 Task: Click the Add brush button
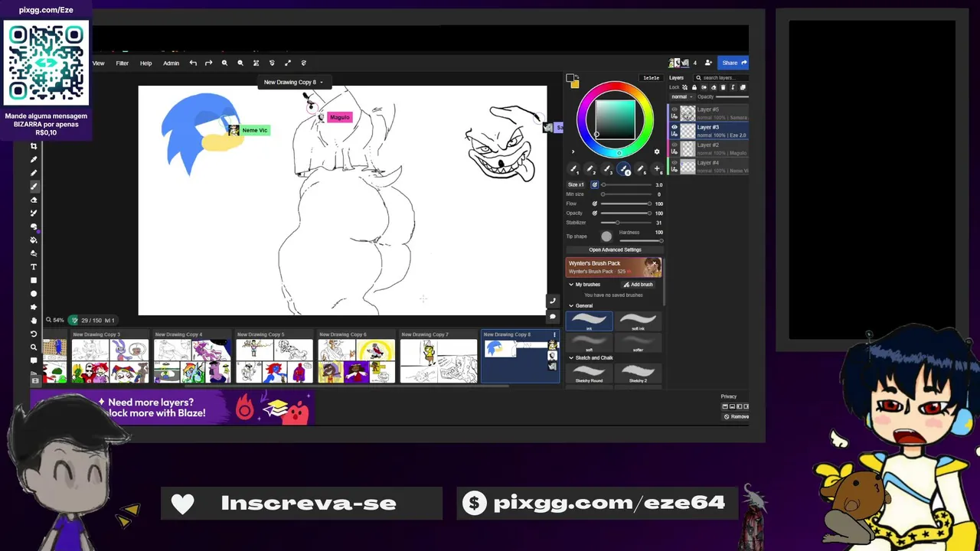click(639, 285)
